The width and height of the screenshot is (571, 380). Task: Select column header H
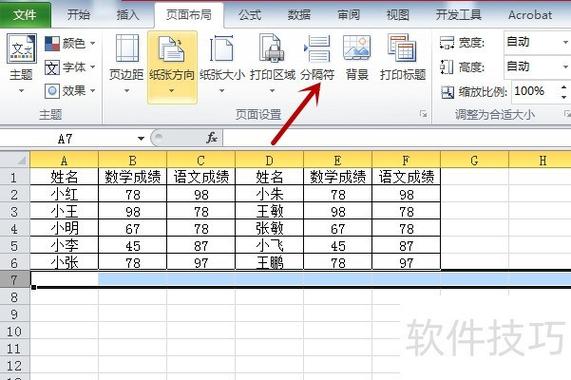(x=540, y=160)
